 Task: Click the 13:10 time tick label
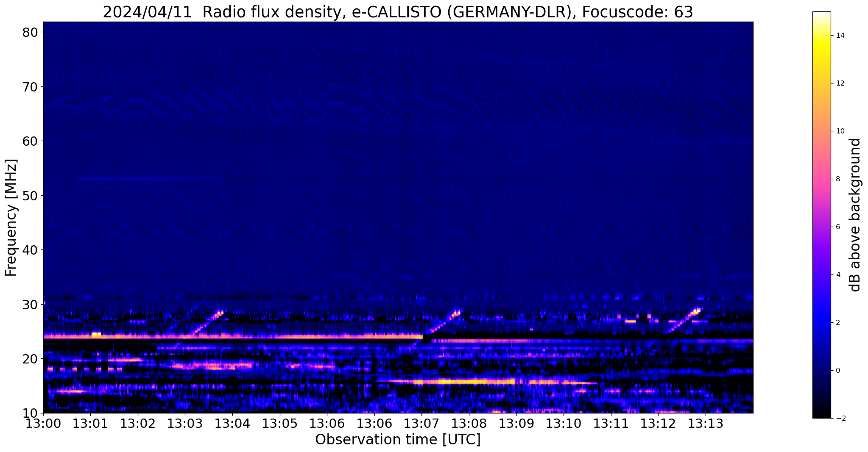564,424
